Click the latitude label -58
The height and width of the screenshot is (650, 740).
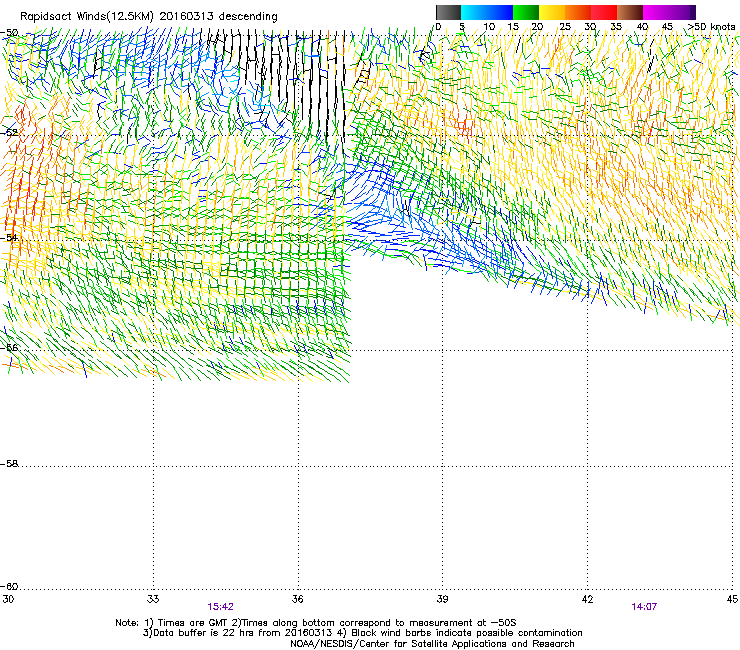(9, 464)
